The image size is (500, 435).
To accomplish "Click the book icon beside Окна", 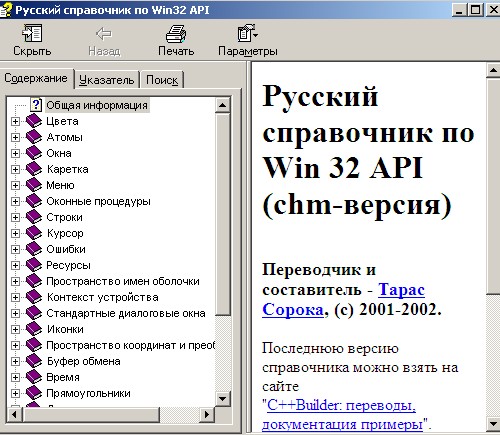I will (x=34, y=153).
